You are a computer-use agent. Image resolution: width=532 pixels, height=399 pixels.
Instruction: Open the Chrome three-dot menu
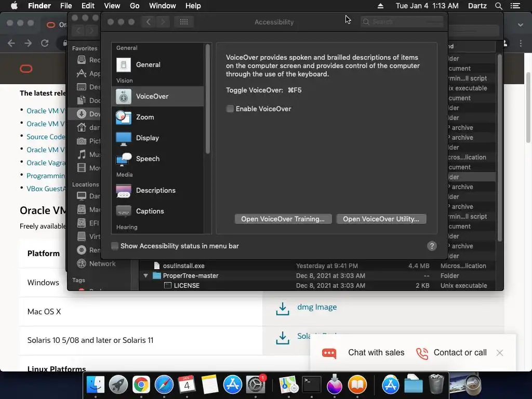click(521, 44)
